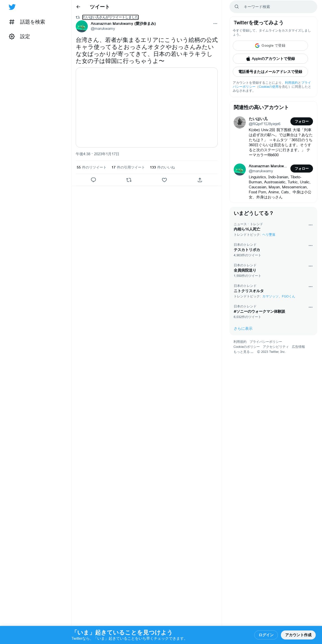
Task: Open the 設定 gear icon in sidebar
Action: 12,37
